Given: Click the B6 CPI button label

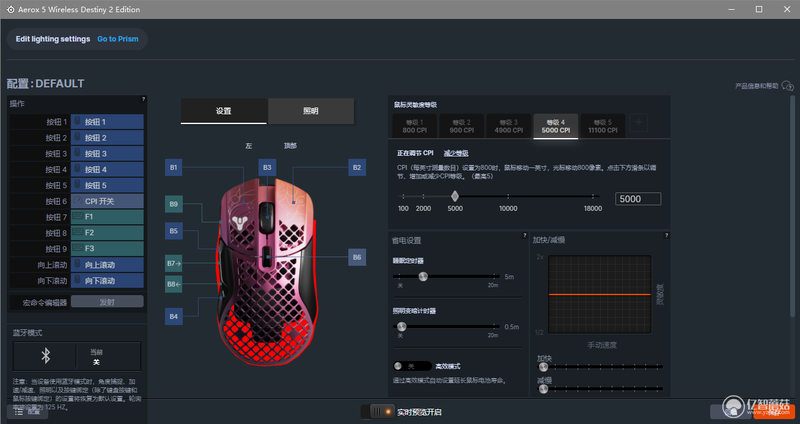Looking at the screenshot, I should point(357,257).
